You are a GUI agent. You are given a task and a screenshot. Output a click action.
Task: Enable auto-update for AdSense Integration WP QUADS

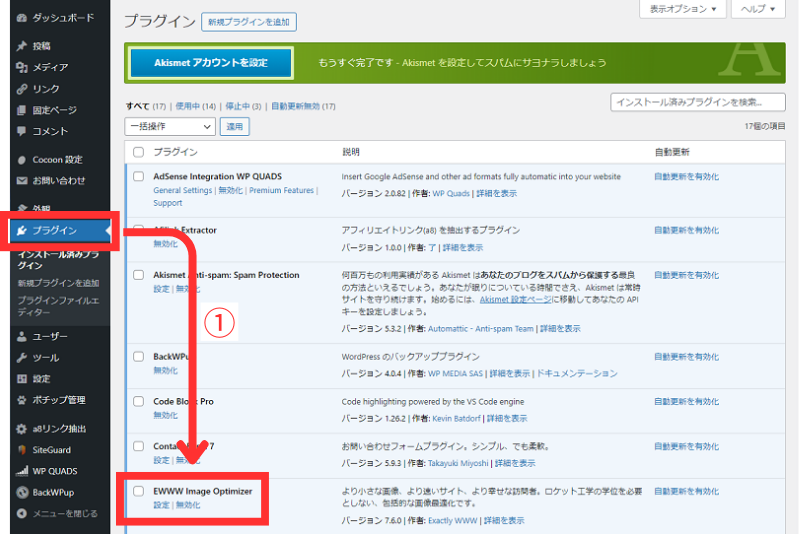click(686, 176)
